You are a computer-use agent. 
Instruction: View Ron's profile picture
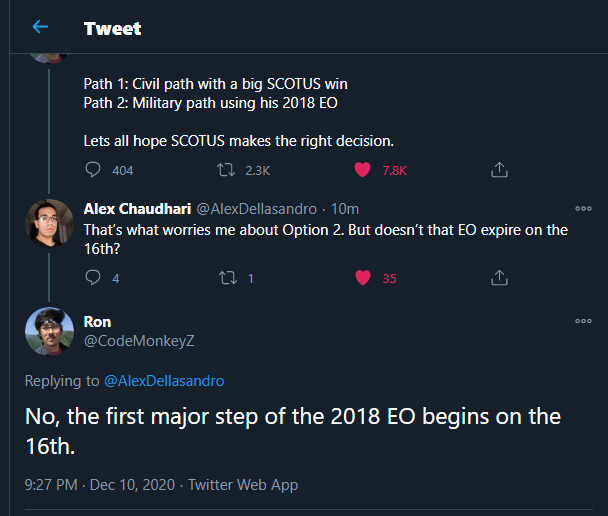(49, 331)
